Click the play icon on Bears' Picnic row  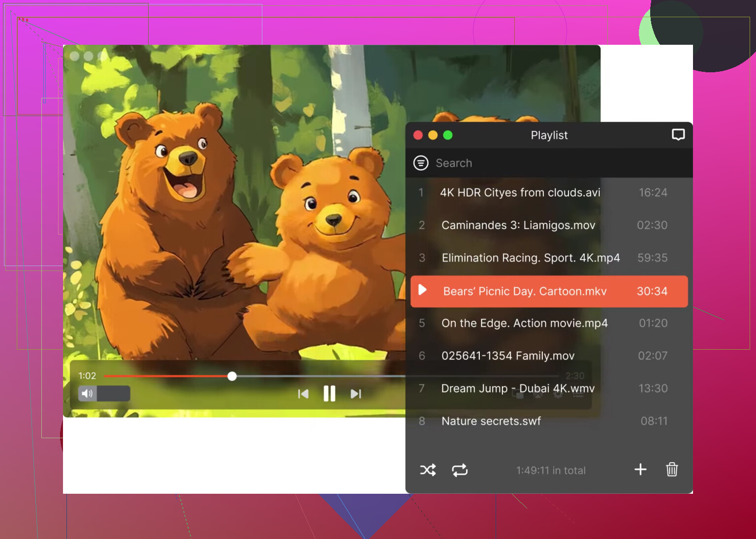tap(422, 290)
